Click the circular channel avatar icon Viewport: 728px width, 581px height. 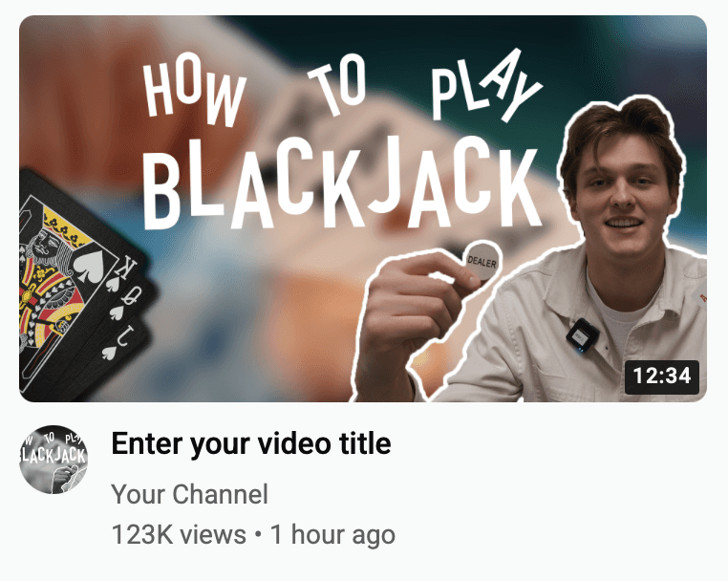pyautogui.click(x=54, y=460)
